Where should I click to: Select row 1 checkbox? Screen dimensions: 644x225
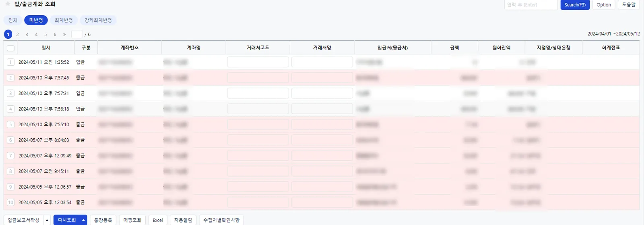click(11, 62)
